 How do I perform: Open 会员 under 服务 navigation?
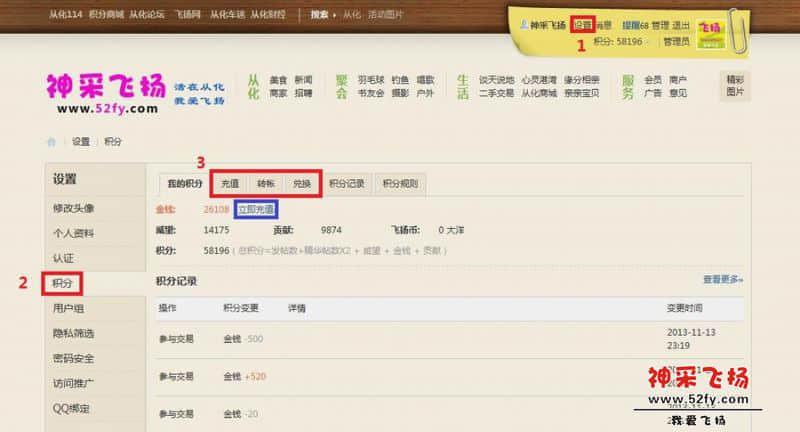653,80
